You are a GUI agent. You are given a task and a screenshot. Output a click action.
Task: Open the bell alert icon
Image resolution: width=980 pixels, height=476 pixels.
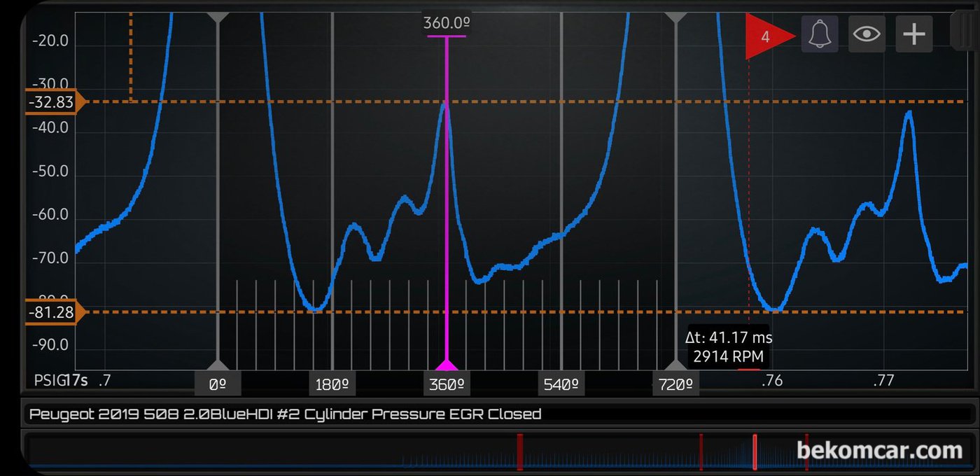[819, 34]
